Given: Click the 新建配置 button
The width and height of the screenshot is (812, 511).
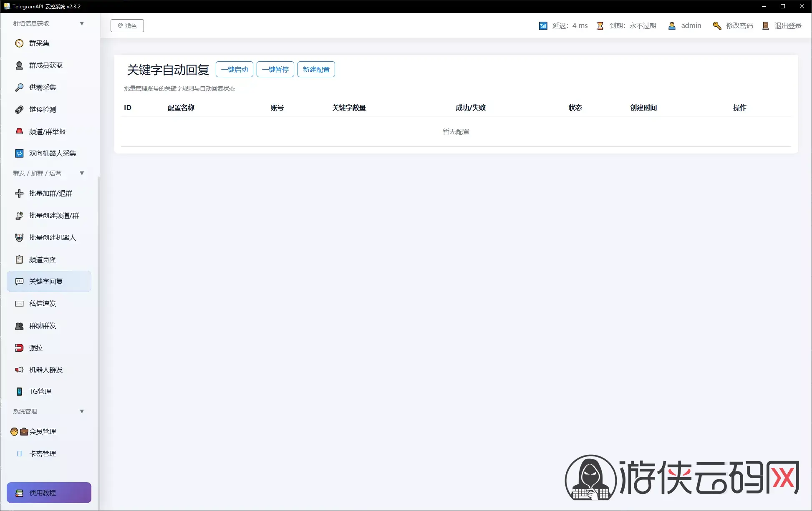Looking at the screenshot, I should [x=316, y=70].
